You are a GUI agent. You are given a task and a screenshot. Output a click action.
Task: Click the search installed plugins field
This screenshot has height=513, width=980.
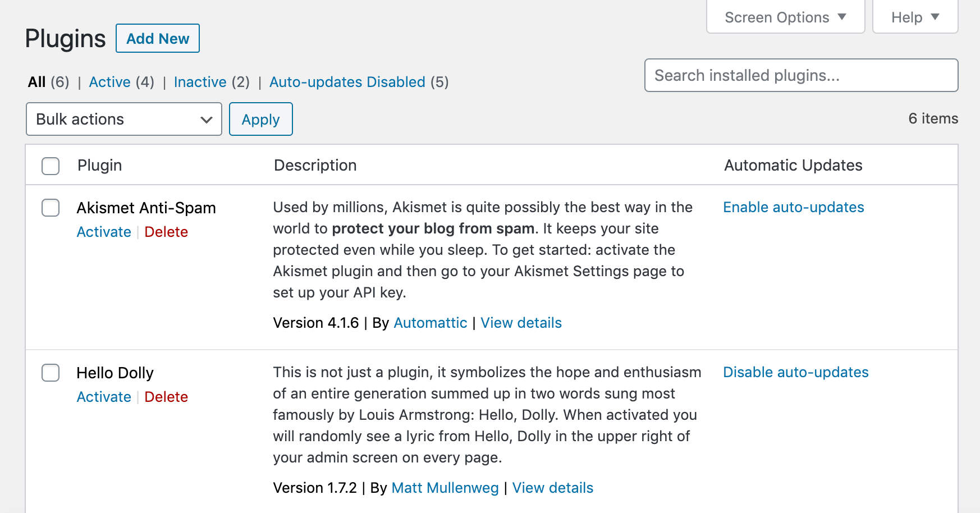coord(801,75)
